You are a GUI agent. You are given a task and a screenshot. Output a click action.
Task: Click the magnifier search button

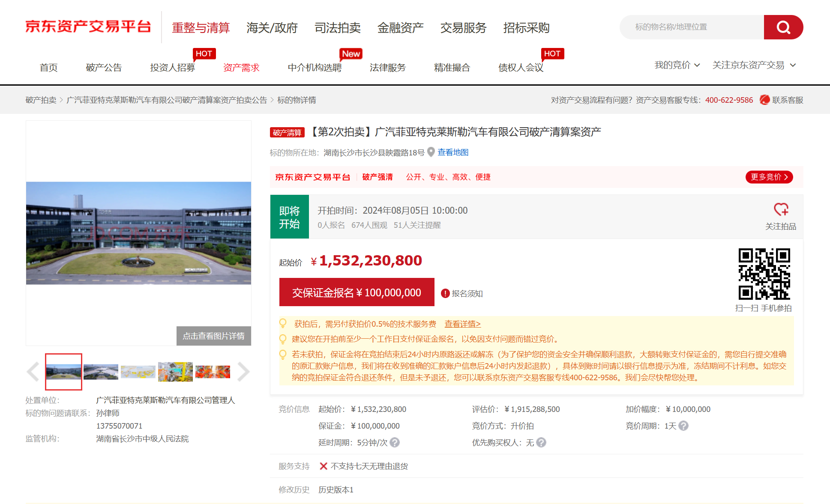(x=783, y=27)
